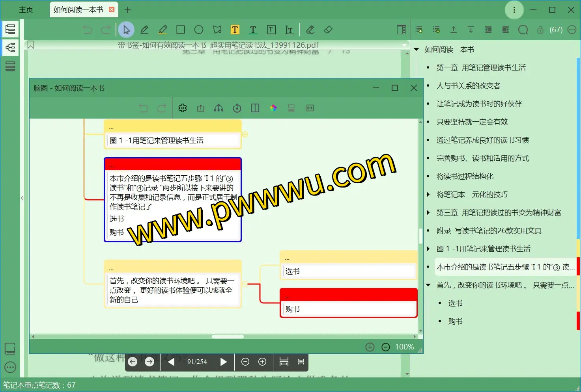
Task: Switch to the 主页 tab
Action: pyautogui.click(x=26, y=9)
